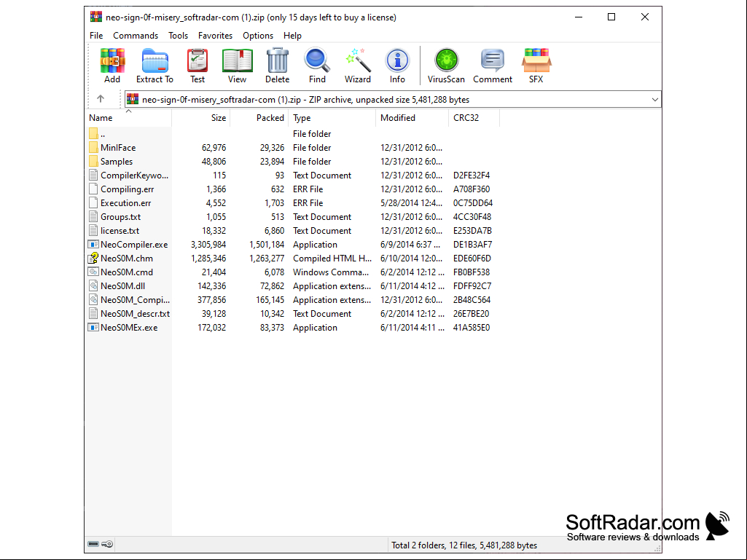The width and height of the screenshot is (747, 560).
Task: Click the 62,976 MinIFace size value
Action: pos(214,148)
